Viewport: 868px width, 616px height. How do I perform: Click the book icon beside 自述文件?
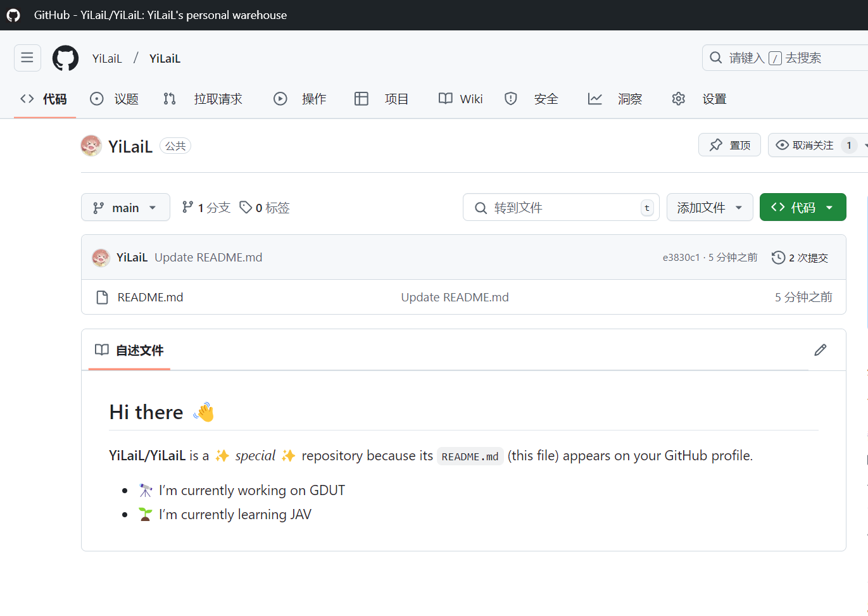tap(101, 349)
